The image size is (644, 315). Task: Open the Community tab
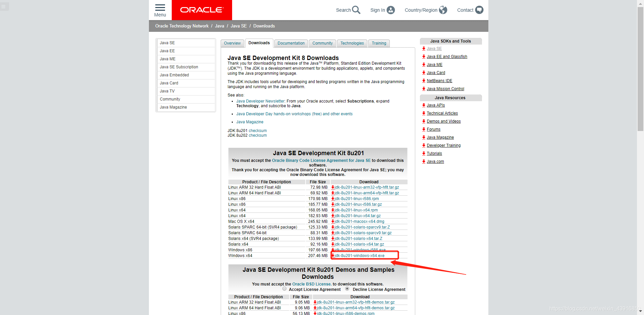pyautogui.click(x=322, y=43)
